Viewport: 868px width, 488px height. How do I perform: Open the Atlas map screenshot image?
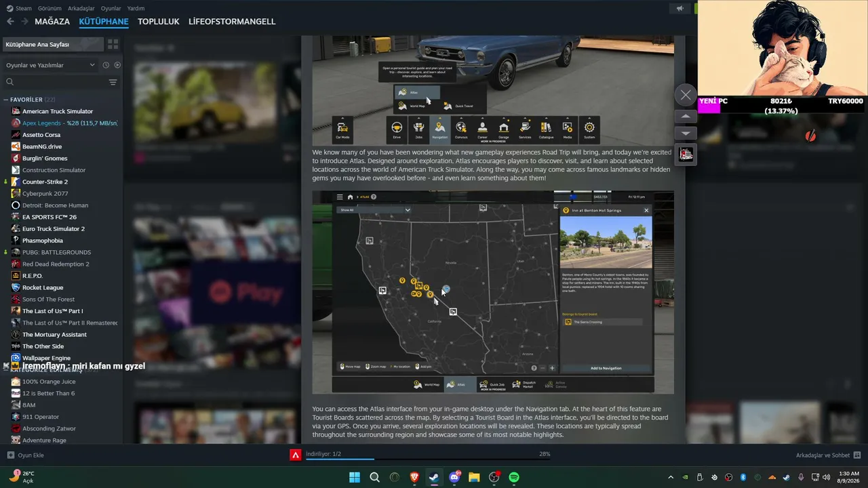coord(493,292)
